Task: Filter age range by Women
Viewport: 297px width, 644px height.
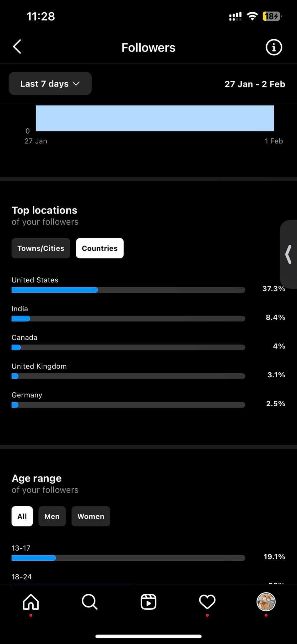Action: 91,516
